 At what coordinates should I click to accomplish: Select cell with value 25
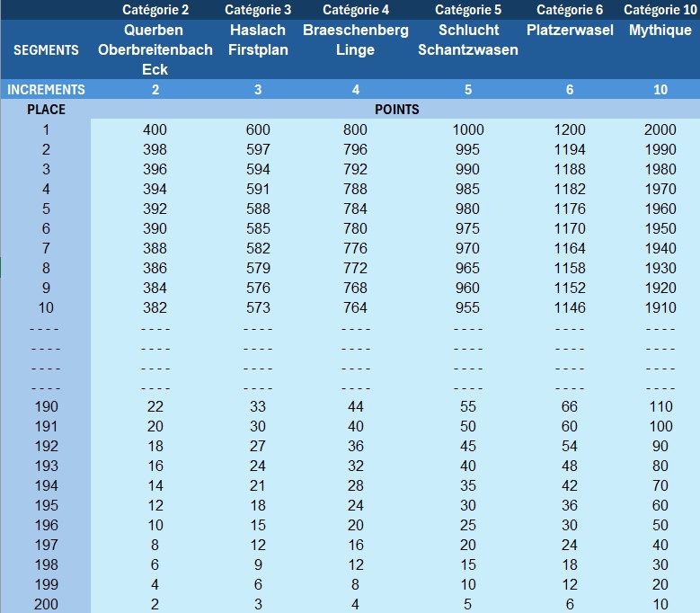tap(468, 525)
